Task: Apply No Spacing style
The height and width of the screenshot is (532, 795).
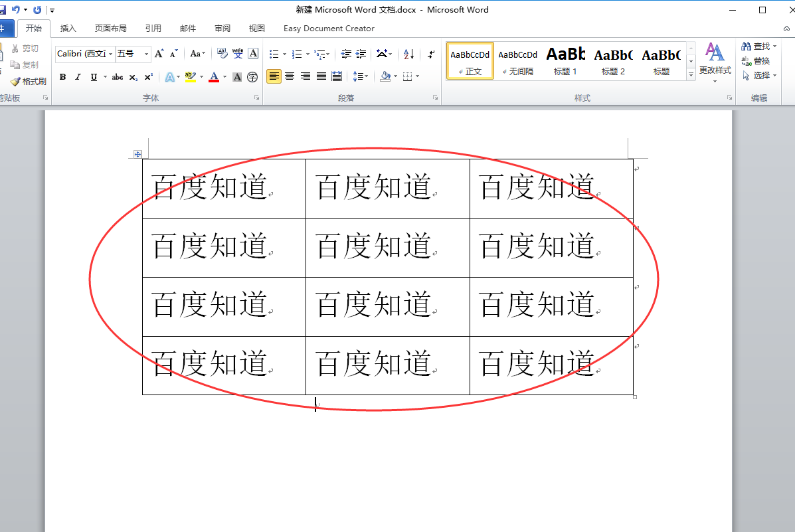Action: pos(517,61)
